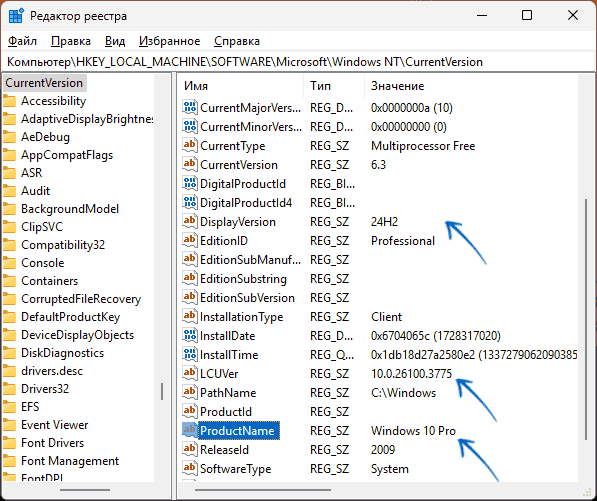Click the BackgroundModel folder icon

click(10, 209)
